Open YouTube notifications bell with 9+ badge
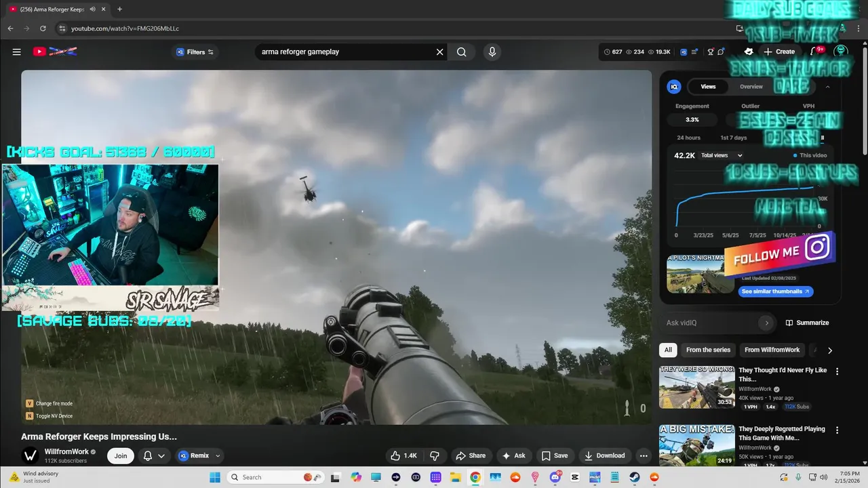Viewport: 868px width, 488px height. pos(816,52)
